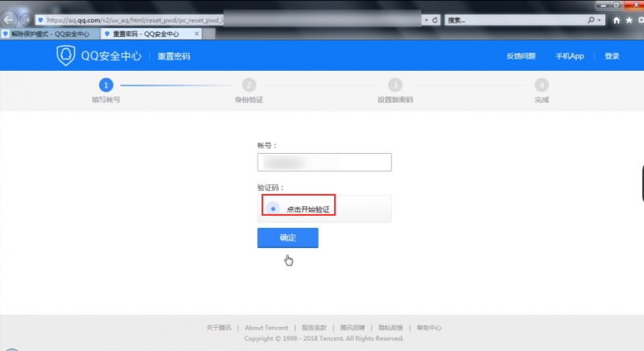Open the 关于腾讯 footer link
644x351 pixels.
[218, 328]
